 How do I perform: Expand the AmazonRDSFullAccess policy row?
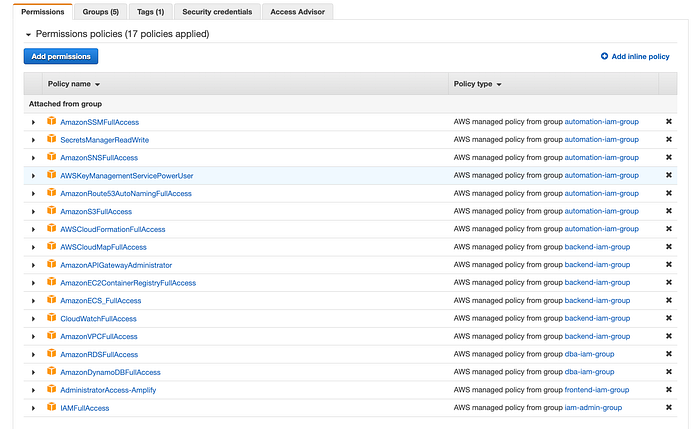click(x=33, y=354)
